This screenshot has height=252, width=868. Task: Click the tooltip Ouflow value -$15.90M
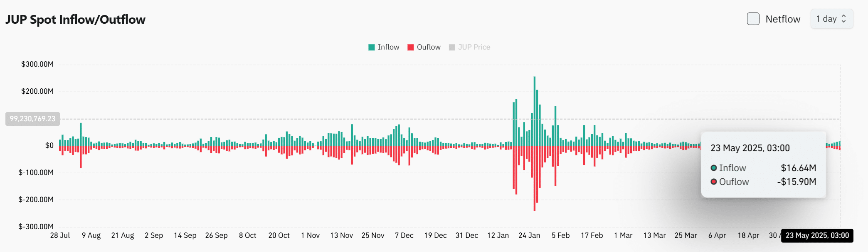[797, 182]
